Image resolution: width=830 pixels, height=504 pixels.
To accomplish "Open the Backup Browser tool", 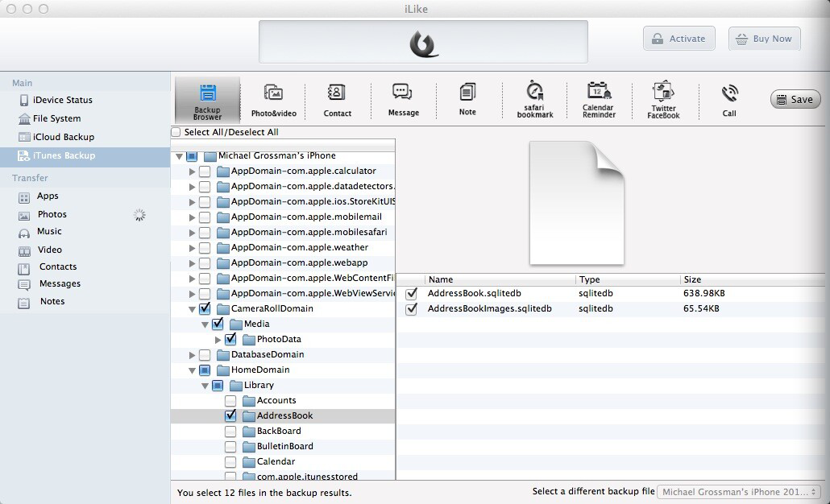I will point(208,101).
